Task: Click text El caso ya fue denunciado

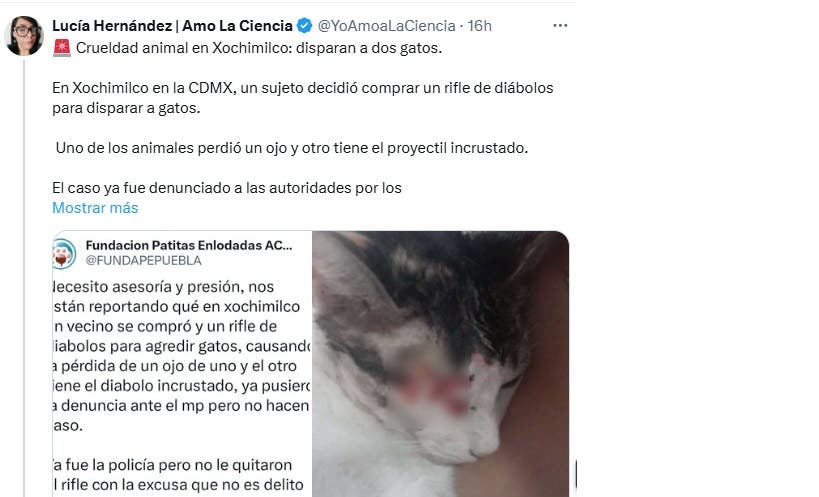Action: (227, 188)
